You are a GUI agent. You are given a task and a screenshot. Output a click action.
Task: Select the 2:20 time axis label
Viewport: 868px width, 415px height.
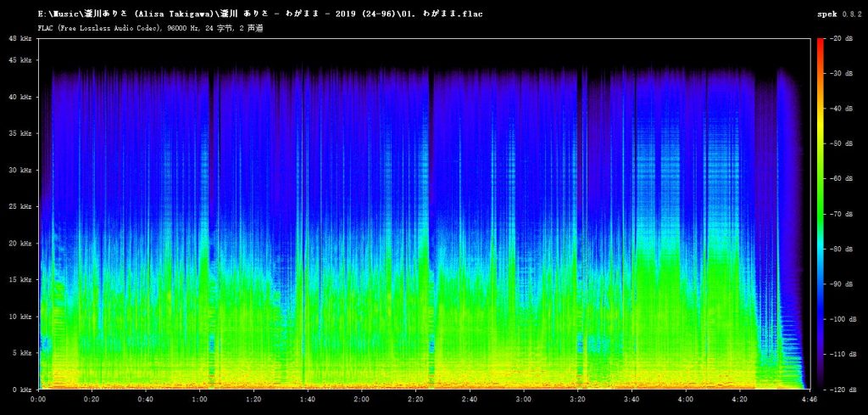[x=415, y=399]
